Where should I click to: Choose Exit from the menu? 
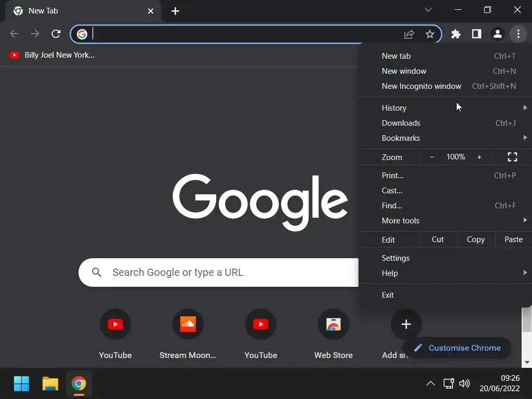445,295
